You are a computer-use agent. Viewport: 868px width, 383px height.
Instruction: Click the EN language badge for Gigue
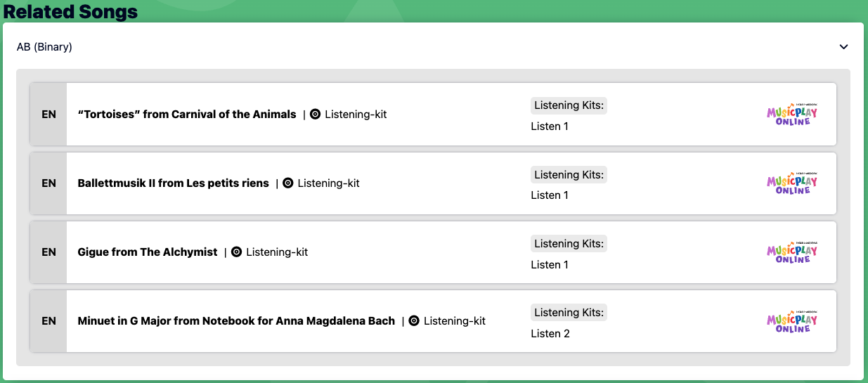coord(48,252)
